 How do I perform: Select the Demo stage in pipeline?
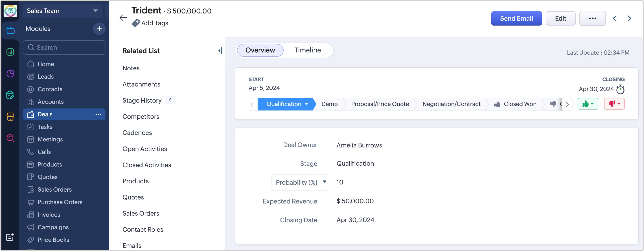point(329,104)
